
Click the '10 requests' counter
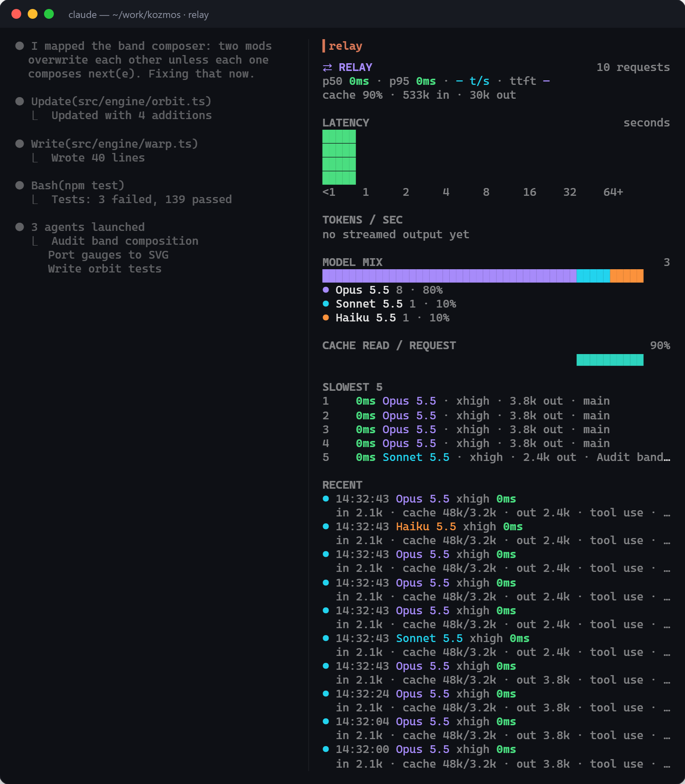coord(633,67)
